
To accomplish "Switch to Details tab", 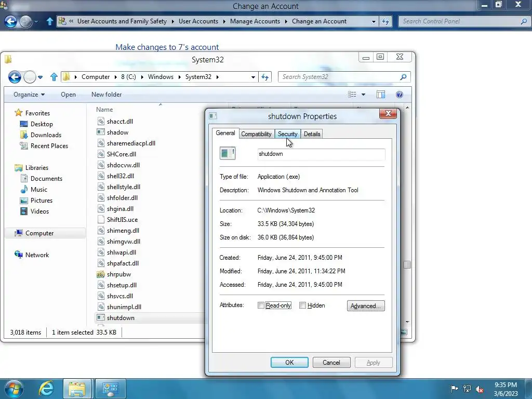I will click(312, 134).
